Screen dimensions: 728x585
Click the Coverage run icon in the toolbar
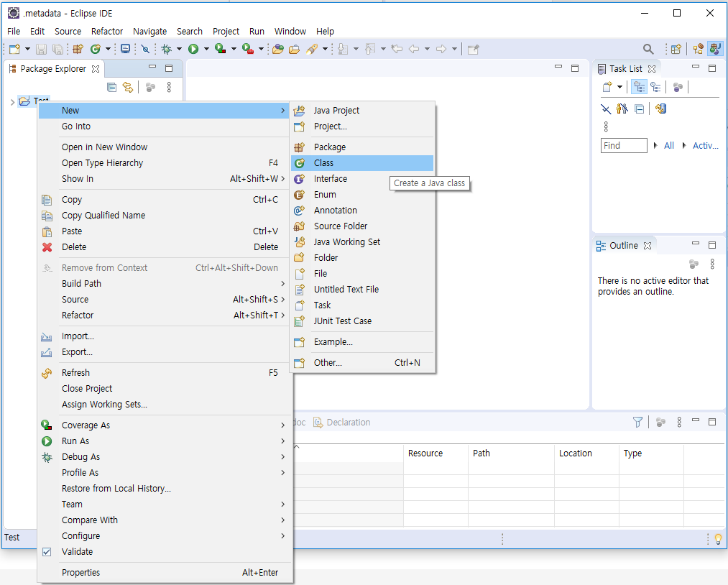click(x=221, y=49)
